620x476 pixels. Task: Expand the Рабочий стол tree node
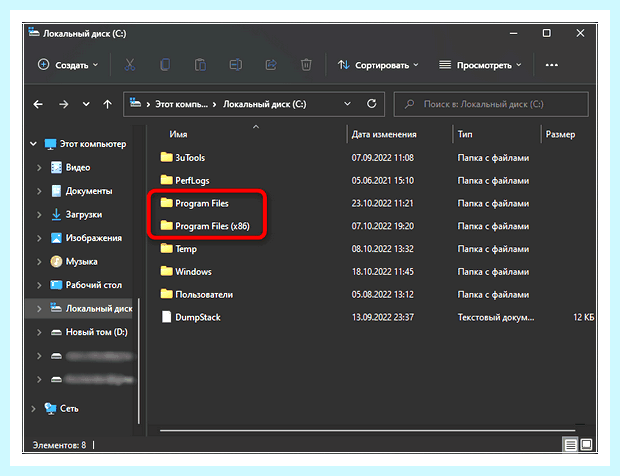(x=39, y=285)
